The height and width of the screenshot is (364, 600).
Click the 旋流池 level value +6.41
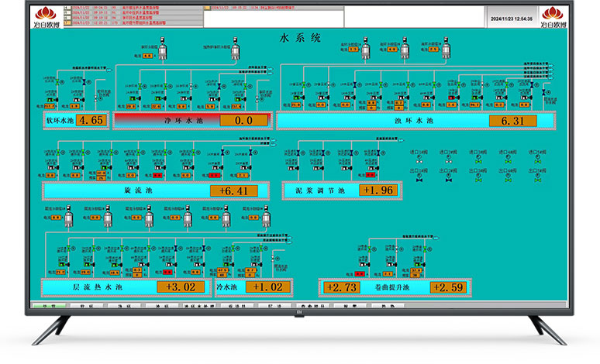point(233,191)
